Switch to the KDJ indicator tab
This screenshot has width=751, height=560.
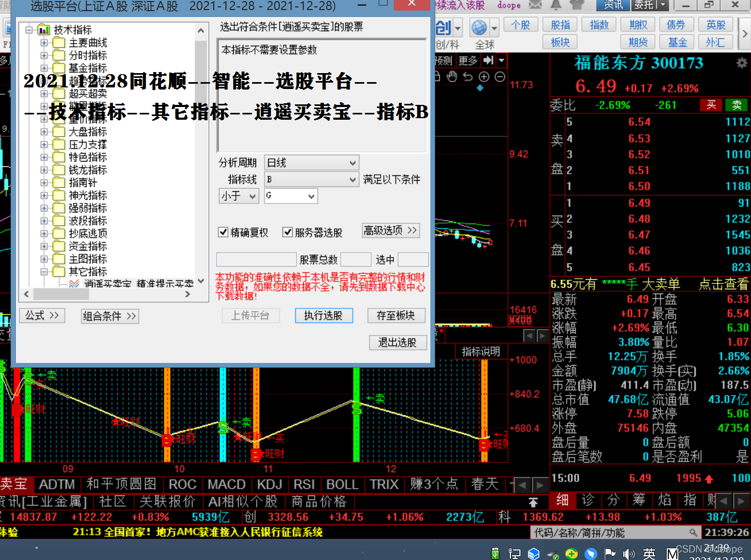269,484
